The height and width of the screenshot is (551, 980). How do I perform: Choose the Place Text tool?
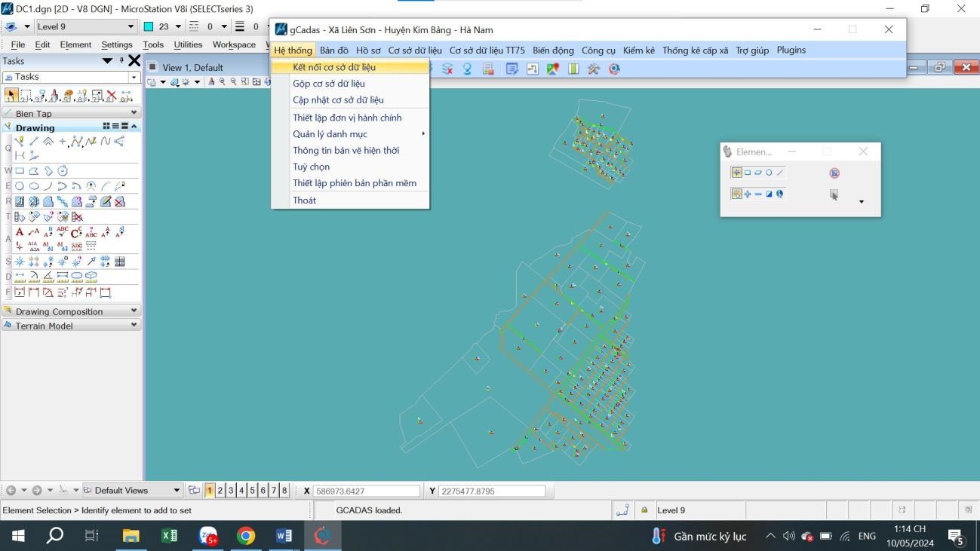(20, 232)
